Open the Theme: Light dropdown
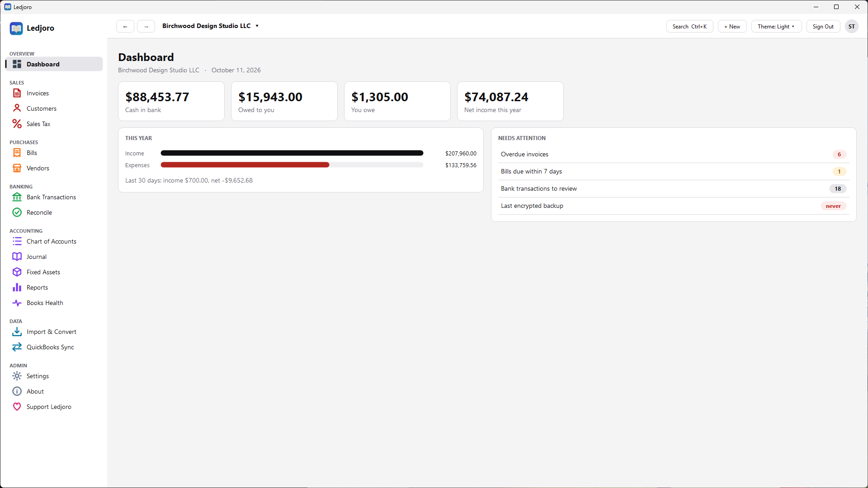Viewport: 868px width, 488px height. point(776,27)
